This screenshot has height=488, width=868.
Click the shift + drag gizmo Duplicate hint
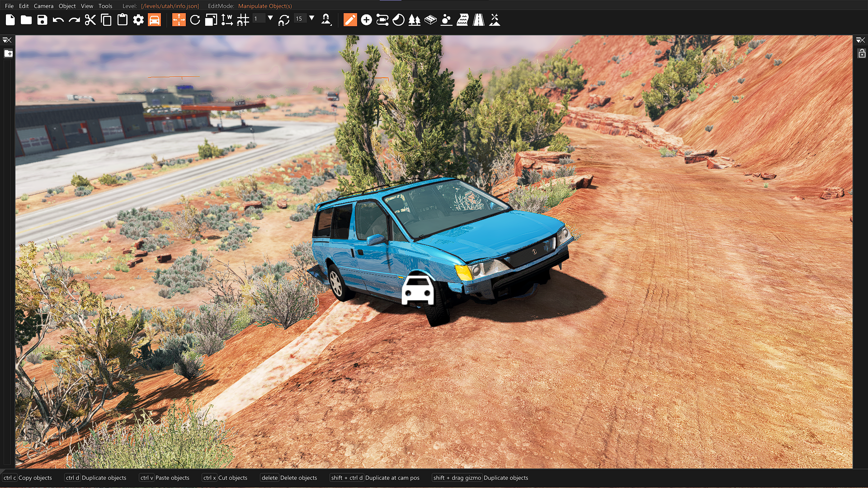click(x=480, y=478)
